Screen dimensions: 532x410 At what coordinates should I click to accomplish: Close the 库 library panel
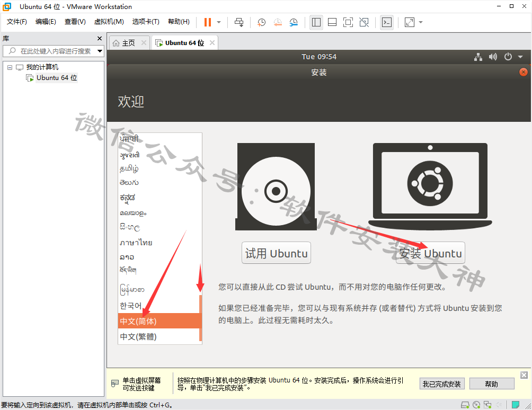click(100, 38)
